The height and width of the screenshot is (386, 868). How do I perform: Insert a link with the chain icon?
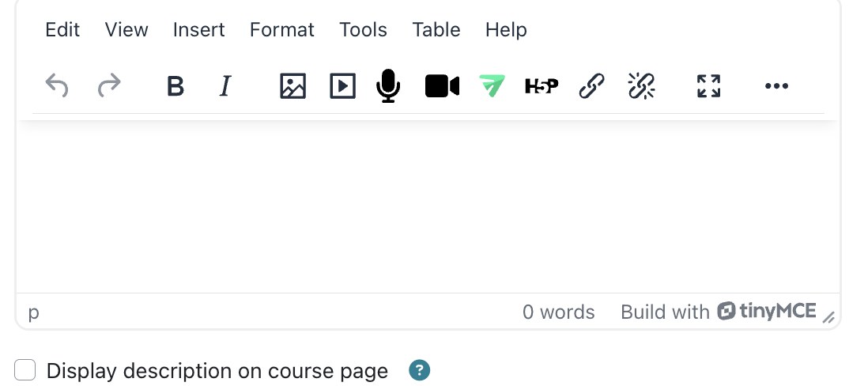(x=591, y=86)
